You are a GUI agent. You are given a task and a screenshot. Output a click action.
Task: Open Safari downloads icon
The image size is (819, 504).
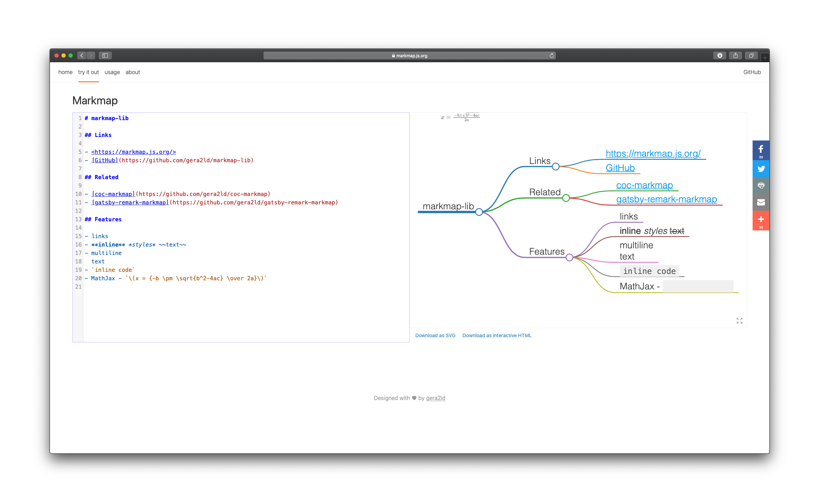point(720,55)
